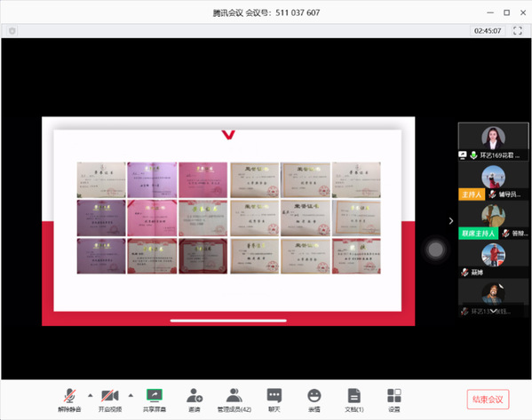Select the co-host participant thumbnail
Screen dimensions: 532x420
coord(493,220)
